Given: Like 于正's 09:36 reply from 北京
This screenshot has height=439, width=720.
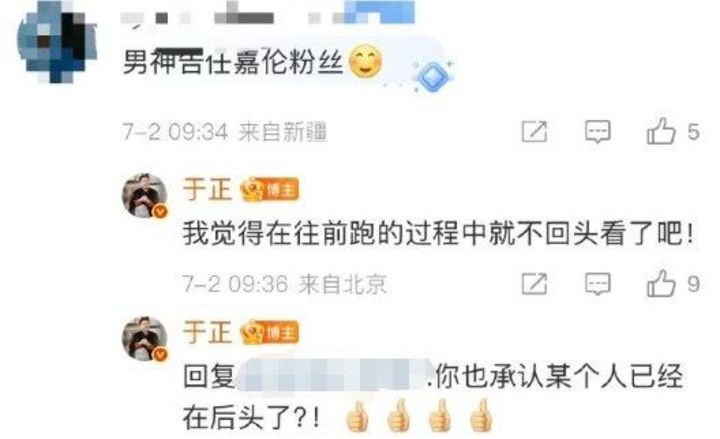Looking at the screenshot, I should pos(661,283).
